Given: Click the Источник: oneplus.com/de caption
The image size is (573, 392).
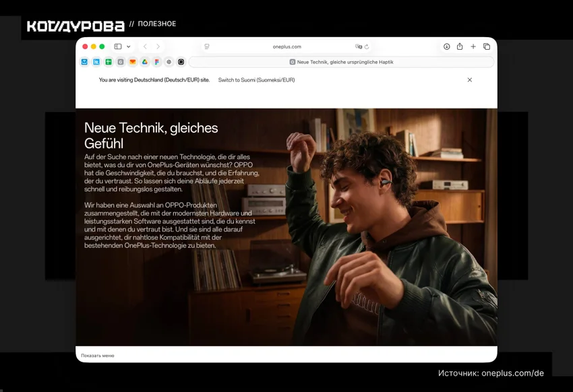Looking at the screenshot, I should click(491, 373).
